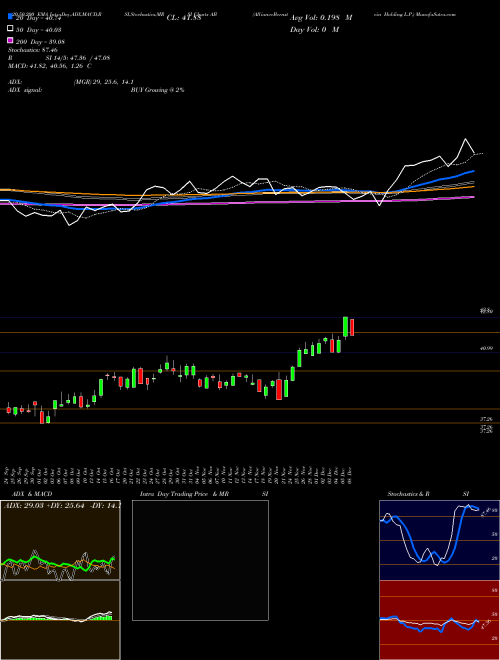The height and width of the screenshot is (660, 500).
Task: Select the '50 Day' moving average label
Action: (38, 29)
